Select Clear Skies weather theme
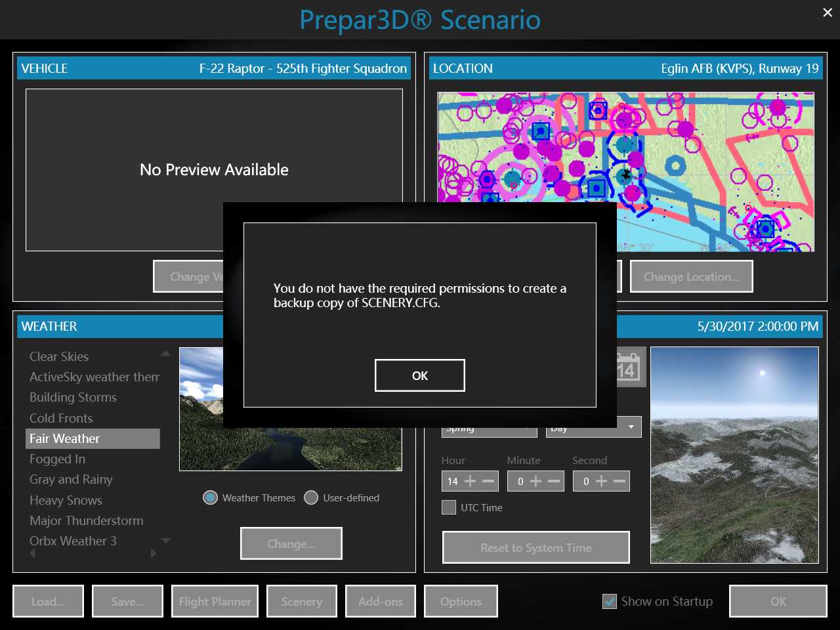The height and width of the screenshot is (630, 840). point(59,356)
